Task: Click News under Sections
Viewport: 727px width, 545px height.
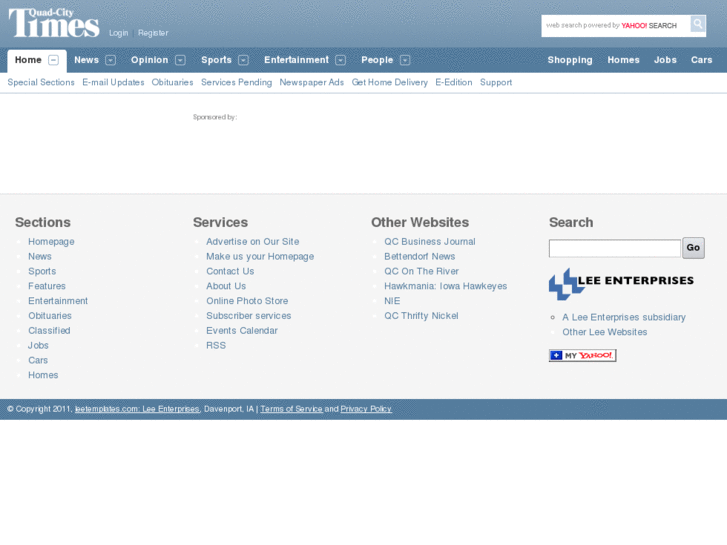Action: [40, 256]
